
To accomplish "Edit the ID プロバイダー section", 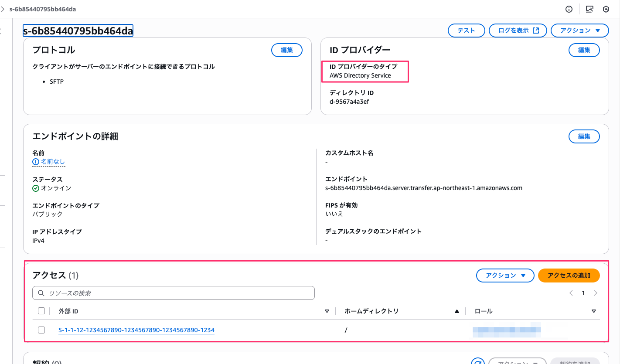I will coord(584,50).
